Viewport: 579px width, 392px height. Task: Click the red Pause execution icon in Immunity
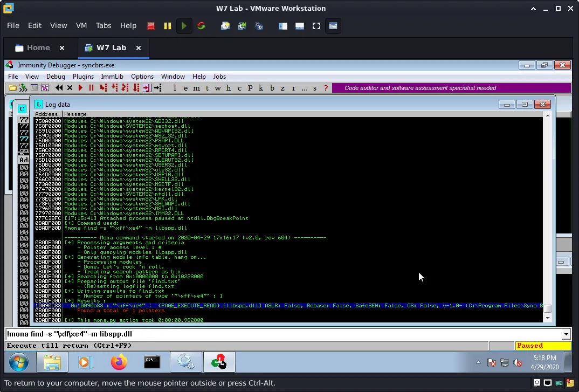coord(91,88)
